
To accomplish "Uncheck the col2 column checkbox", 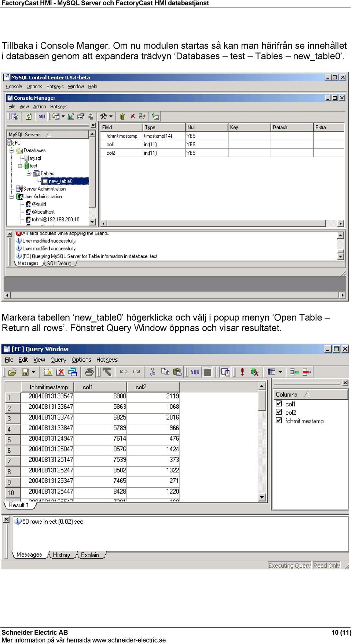I will [x=279, y=412].
